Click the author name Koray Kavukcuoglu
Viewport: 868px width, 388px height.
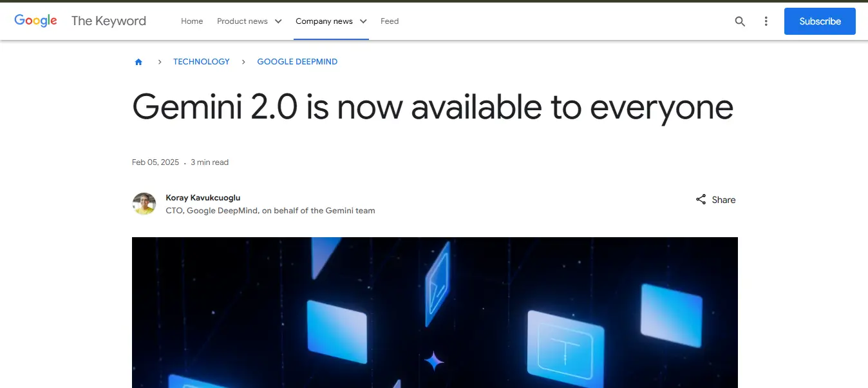point(203,198)
